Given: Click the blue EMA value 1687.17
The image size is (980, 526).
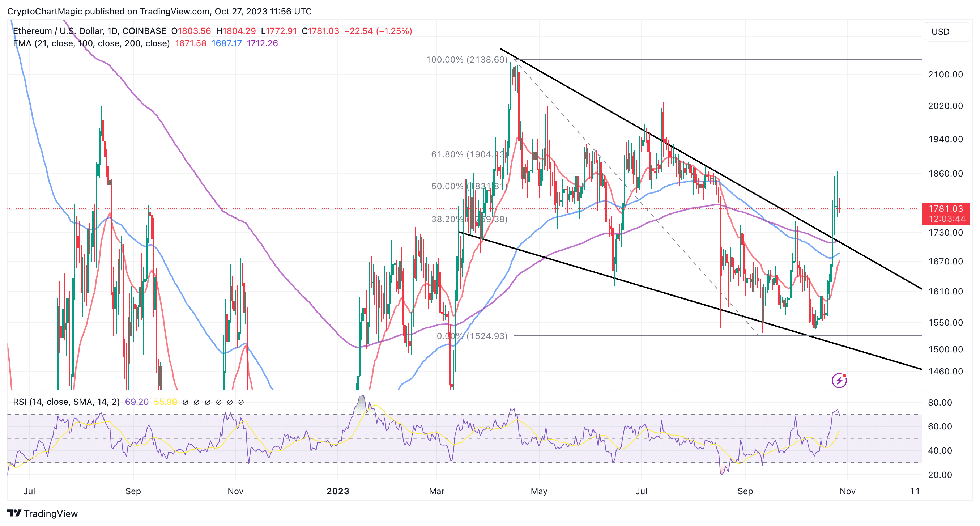Looking at the screenshot, I should pyautogui.click(x=227, y=43).
